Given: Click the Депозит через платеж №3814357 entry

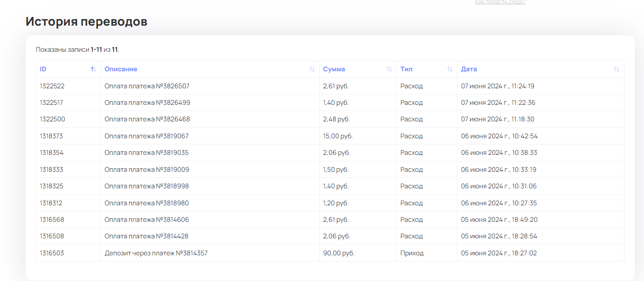Looking at the screenshot, I should [156, 253].
